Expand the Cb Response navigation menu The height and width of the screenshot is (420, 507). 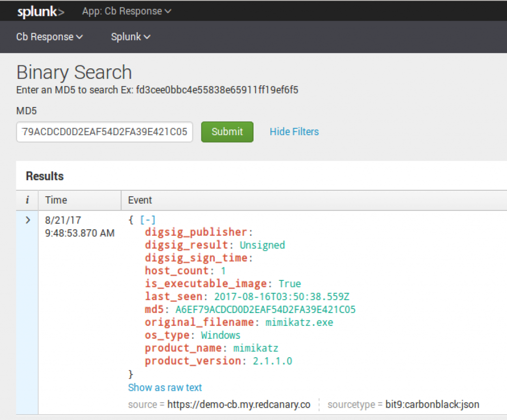coord(50,37)
